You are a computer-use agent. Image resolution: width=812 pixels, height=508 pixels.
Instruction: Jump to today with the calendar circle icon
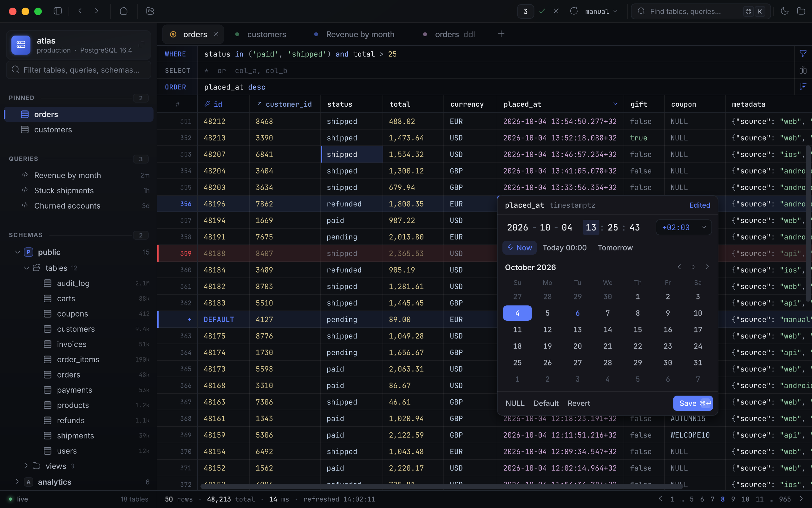693,267
